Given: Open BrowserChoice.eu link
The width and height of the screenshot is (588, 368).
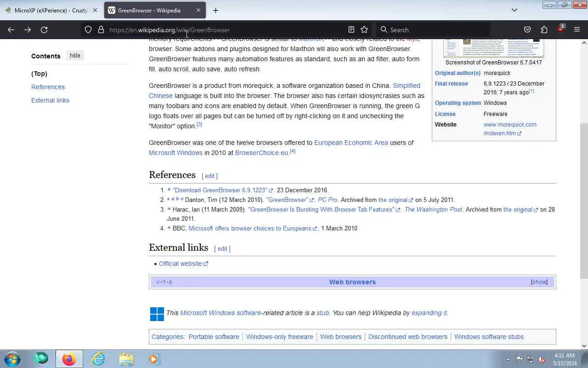Looking at the screenshot, I should coord(261,153).
